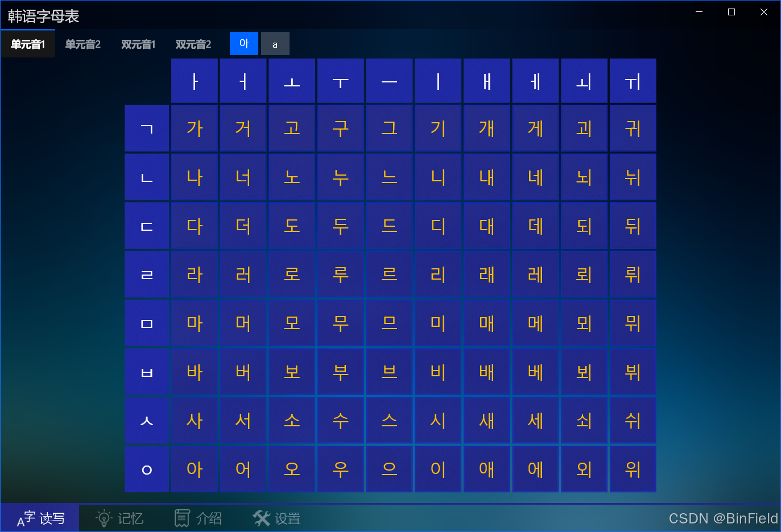This screenshot has width=781, height=532.
Task: Click the syllable 노
Action: pos(292,177)
